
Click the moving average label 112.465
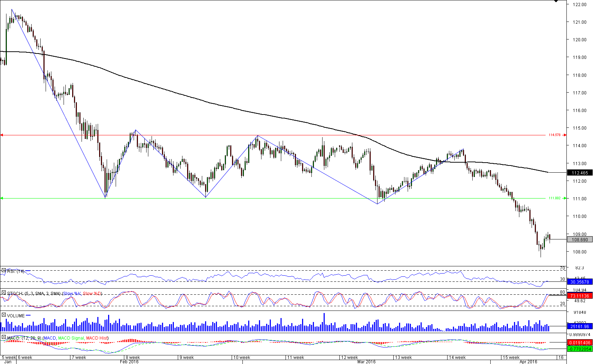[580, 173]
